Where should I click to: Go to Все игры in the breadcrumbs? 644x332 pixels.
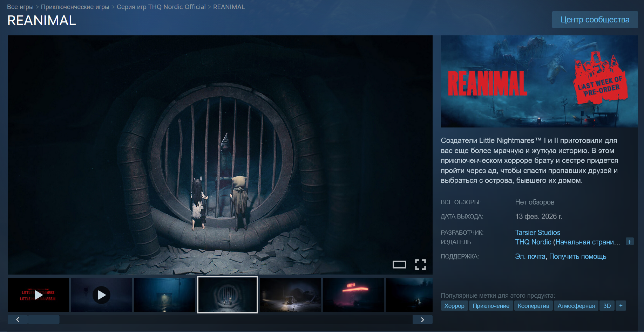(20, 7)
